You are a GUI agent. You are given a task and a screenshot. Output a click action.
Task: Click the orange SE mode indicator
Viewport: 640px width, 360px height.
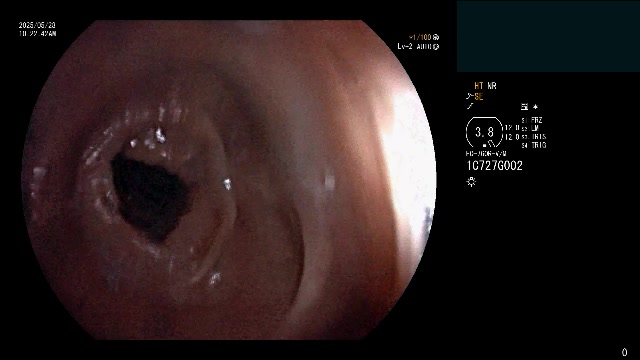coord(478,97)
